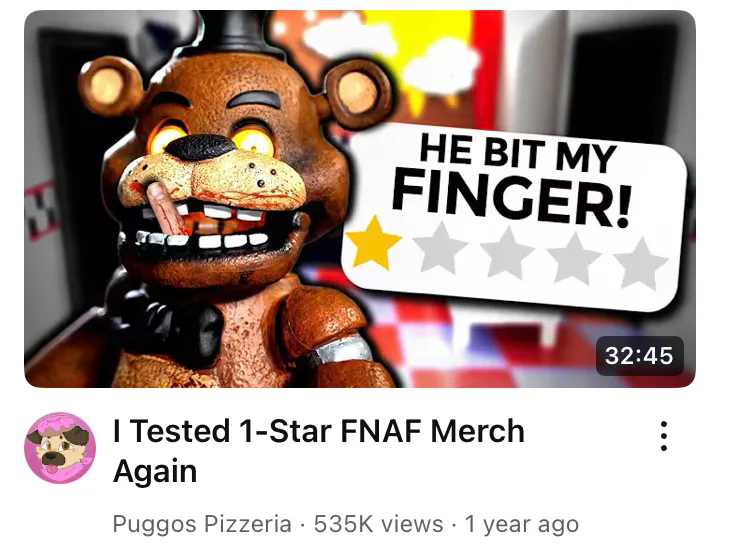The image size is (744, 556).
Task: Click the second gray star rating icon
Action: pyautogui.click(x=441, y=248)
